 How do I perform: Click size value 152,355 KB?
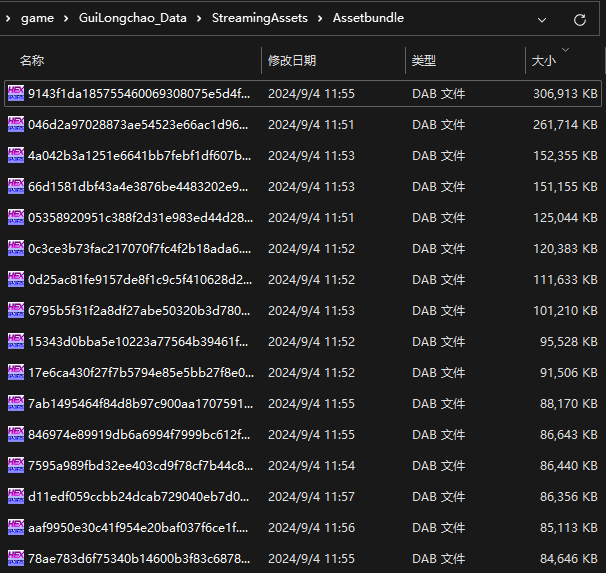pos(565,155)
